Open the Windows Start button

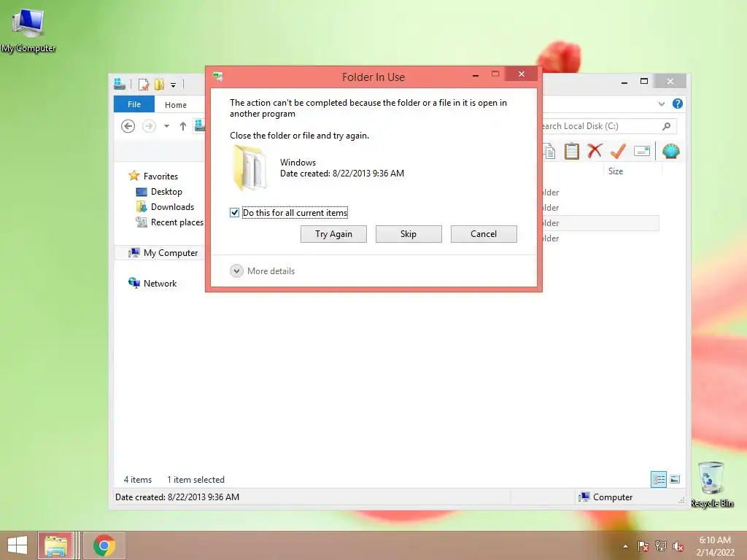(18, 545)
